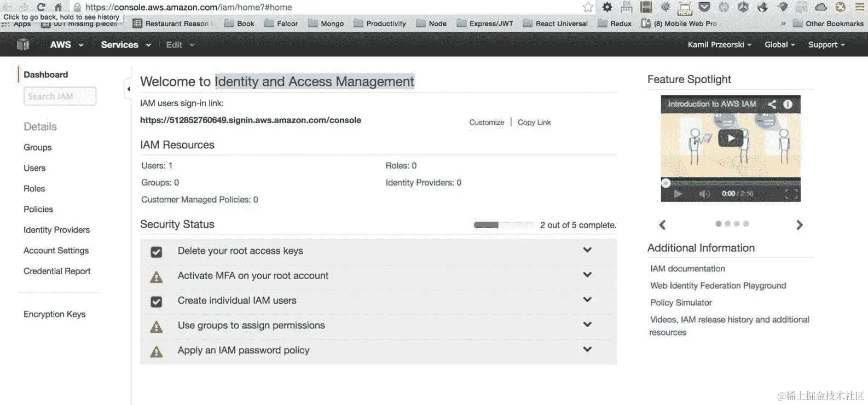Expand the Activate MFA on root account row
Screen dimensions: 868x405
[x=587, y=275]
